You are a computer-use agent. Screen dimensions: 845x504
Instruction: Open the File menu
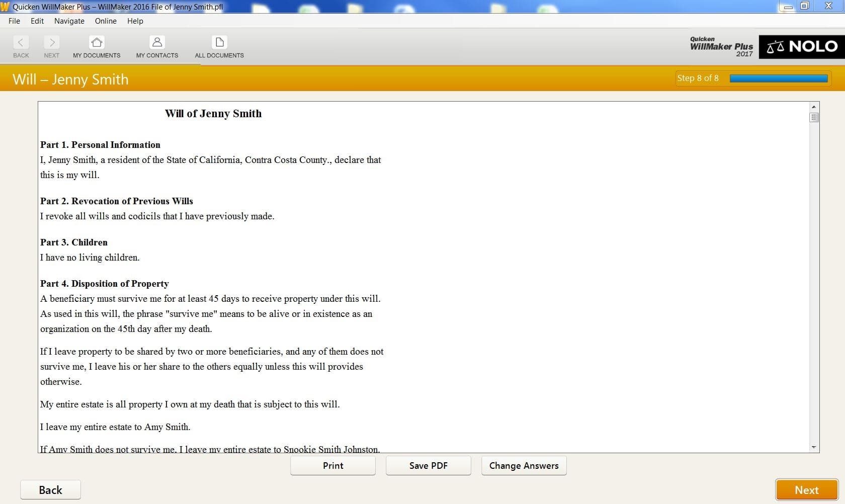tap(14, 21)
